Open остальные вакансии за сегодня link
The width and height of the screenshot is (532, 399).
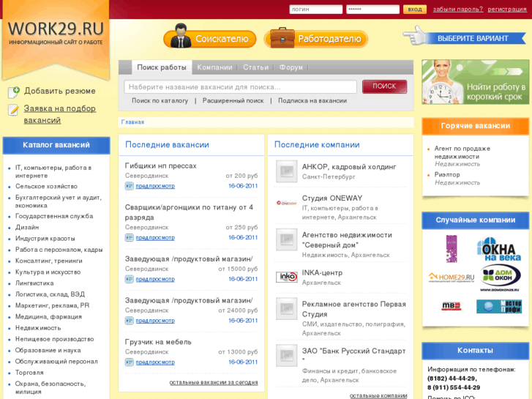(214, 382)
